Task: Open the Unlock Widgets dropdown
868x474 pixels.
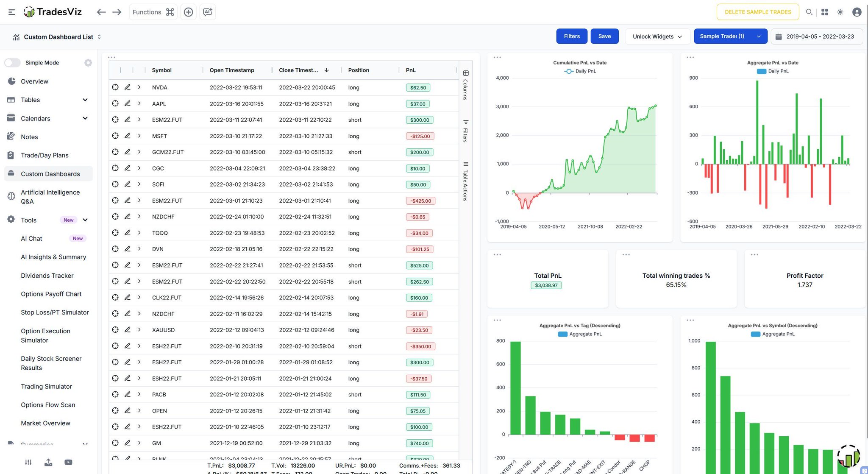Action: coord(657,36)
